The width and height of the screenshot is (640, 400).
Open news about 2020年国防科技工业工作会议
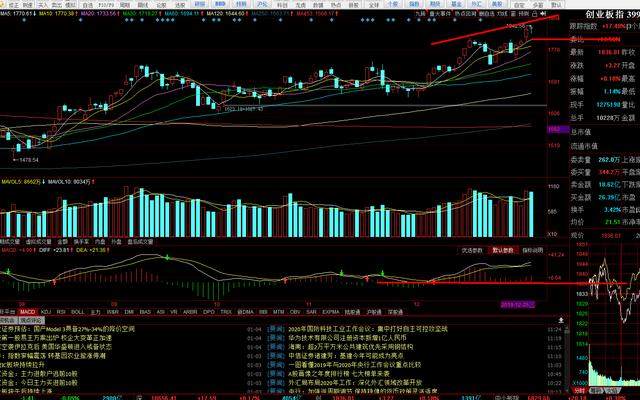pyautogui.click(x=340, y=328)
